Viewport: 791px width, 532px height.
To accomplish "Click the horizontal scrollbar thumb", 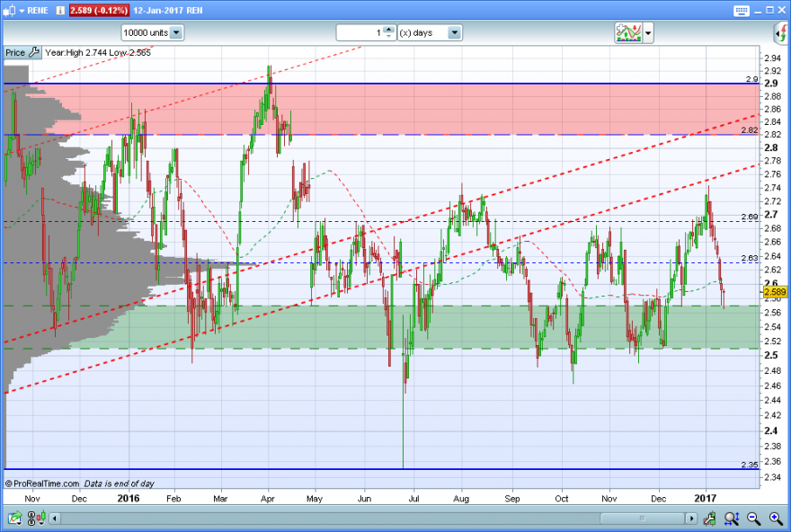I will coord(642,518).
